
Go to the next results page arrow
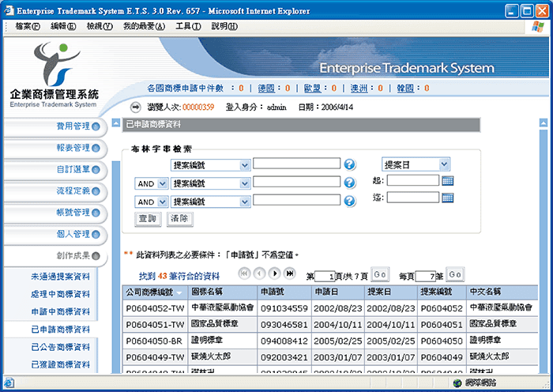[x=275, y=273]
